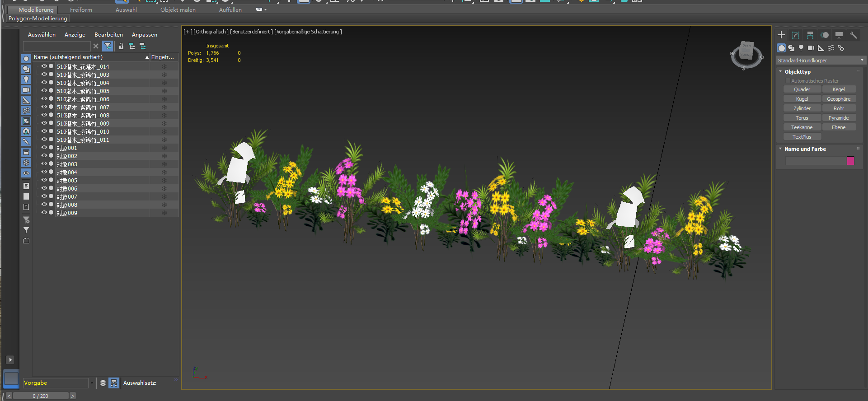Click the Teekanne button
The width and height of the screenshot is (868, 401).
click(802, 127)
